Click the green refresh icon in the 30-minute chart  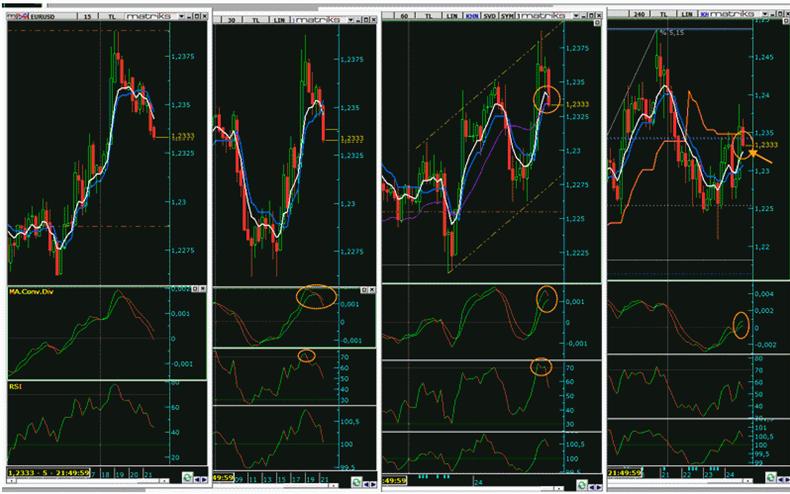coord(357,481)
